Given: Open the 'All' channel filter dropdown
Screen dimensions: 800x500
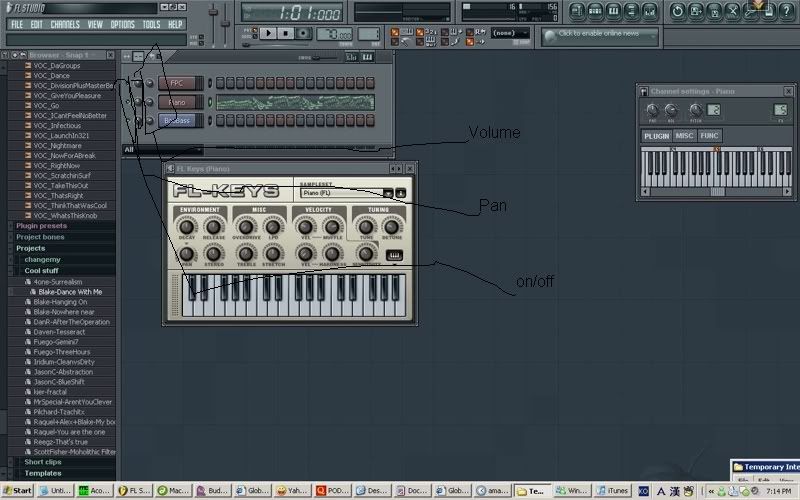Looking at the screenshot, I should 163,149.
